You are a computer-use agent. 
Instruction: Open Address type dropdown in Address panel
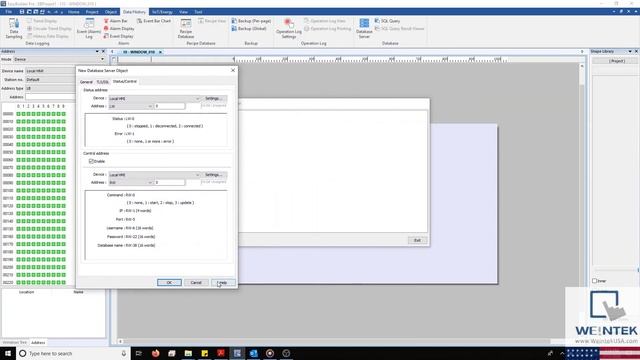51,88
